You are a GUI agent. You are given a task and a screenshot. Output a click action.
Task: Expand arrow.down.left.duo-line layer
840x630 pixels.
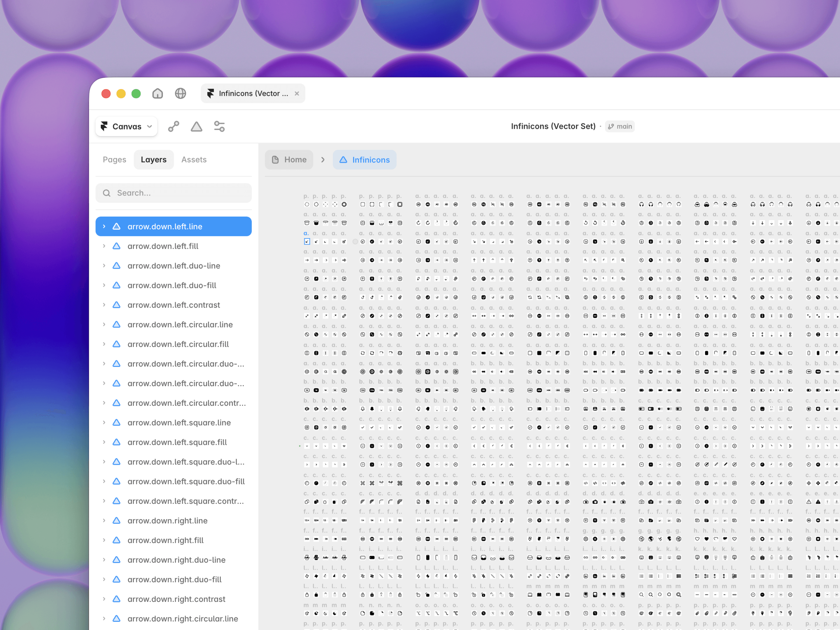click(104, 266)
